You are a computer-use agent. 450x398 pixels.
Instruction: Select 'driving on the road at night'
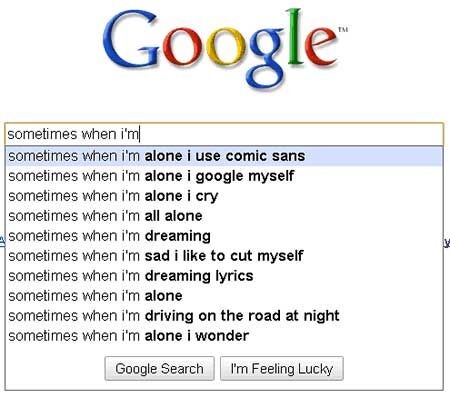click(224, 316)
